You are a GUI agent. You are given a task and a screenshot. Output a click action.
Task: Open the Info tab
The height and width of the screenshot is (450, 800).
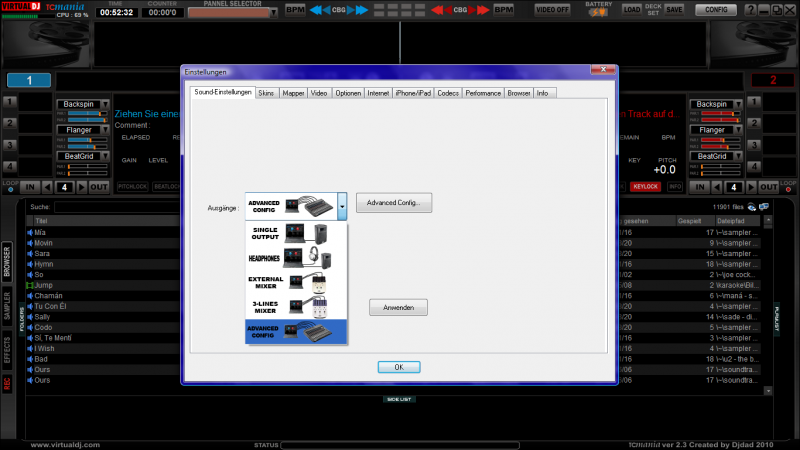point(543,93)
